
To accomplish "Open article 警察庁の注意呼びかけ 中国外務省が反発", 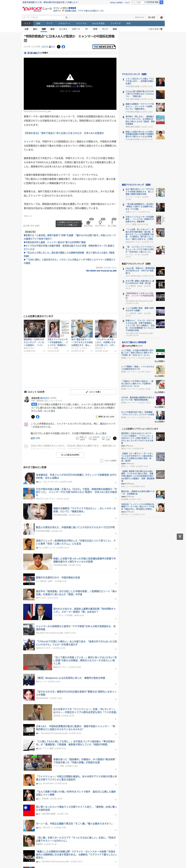I will 58,578.
